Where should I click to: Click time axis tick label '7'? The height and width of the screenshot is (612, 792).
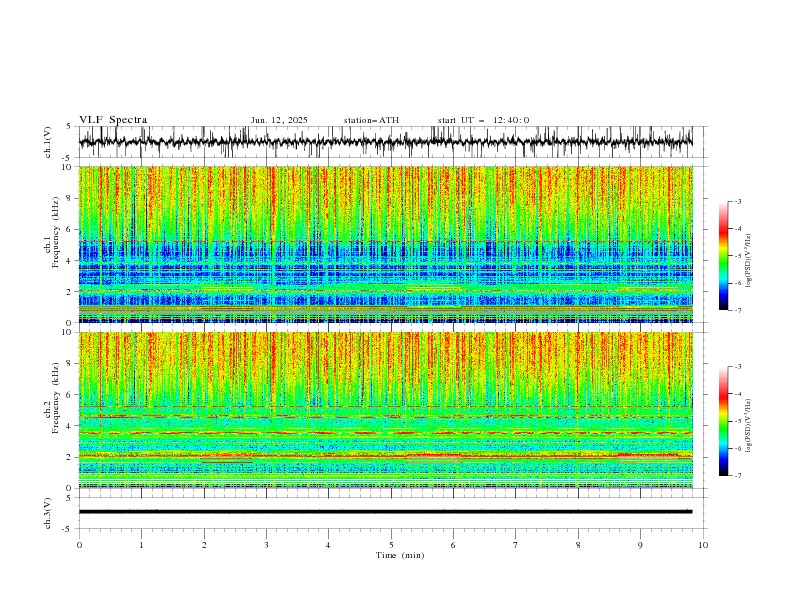[516, 545]
